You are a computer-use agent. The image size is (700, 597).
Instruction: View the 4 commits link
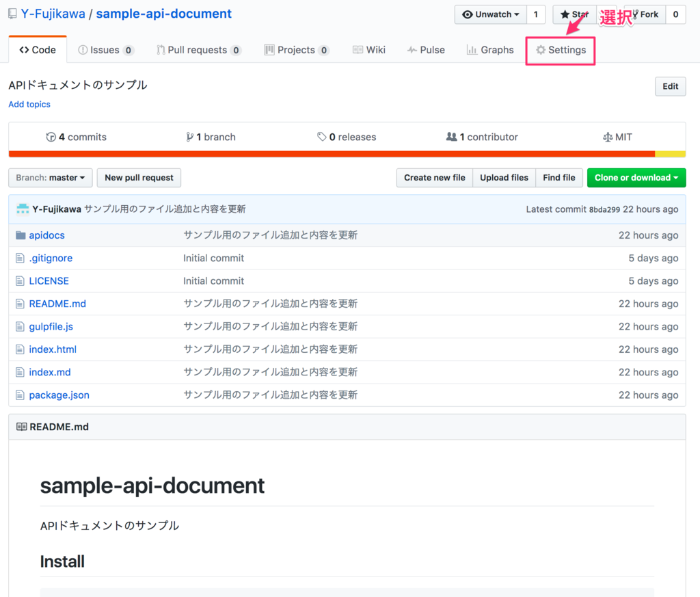pos(77,137)
